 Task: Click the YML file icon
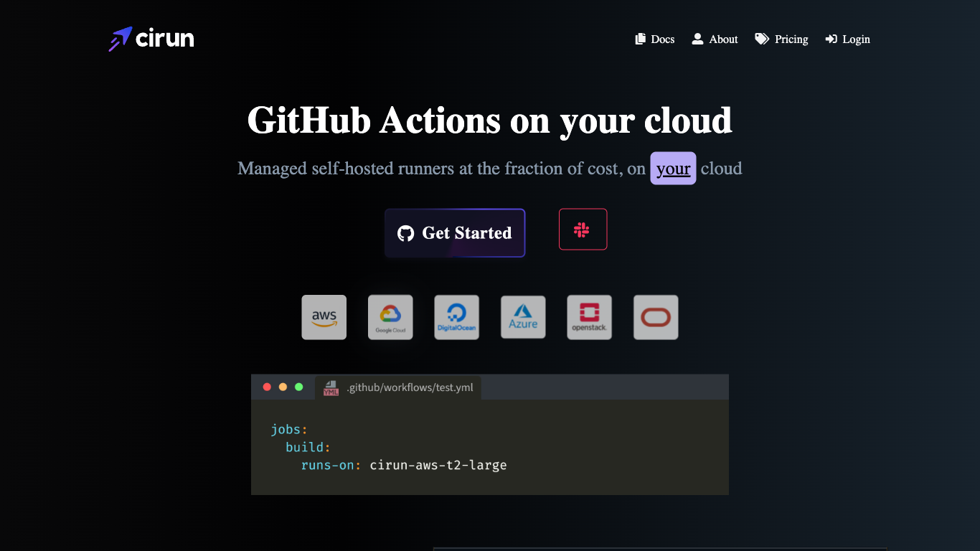(331, 387)
